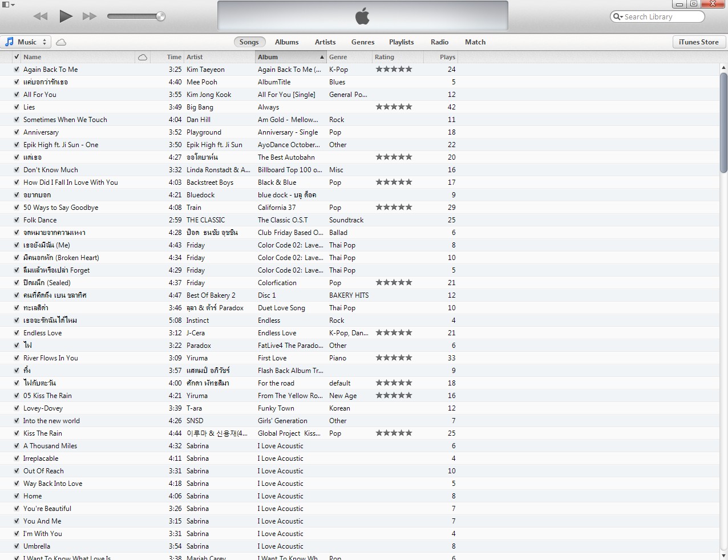This screenshot has width=728, height=560.
Task: Sort by the Artist column header
Action: pyautogui.click(x=219, y=57)
